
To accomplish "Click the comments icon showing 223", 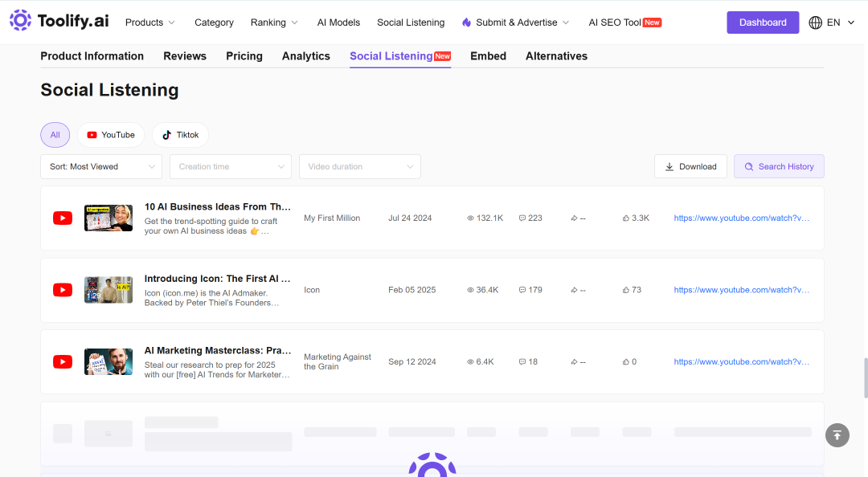I will (522, 218).
